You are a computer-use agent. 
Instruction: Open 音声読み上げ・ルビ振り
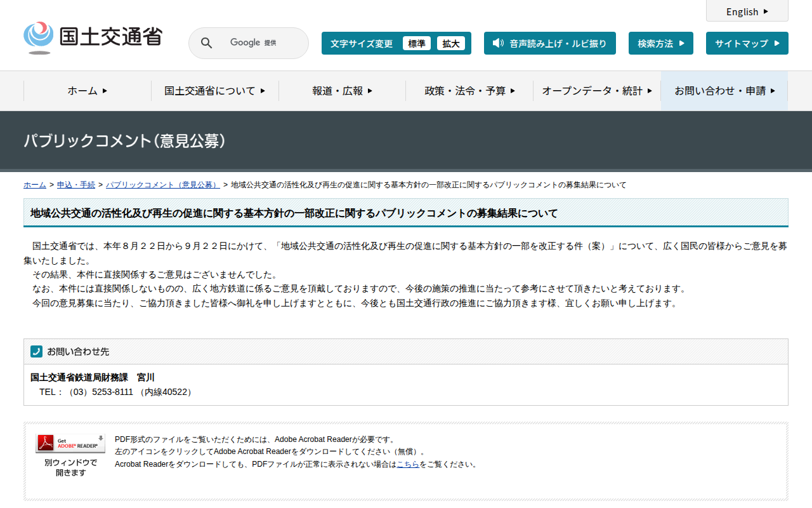tap(550, 43)
